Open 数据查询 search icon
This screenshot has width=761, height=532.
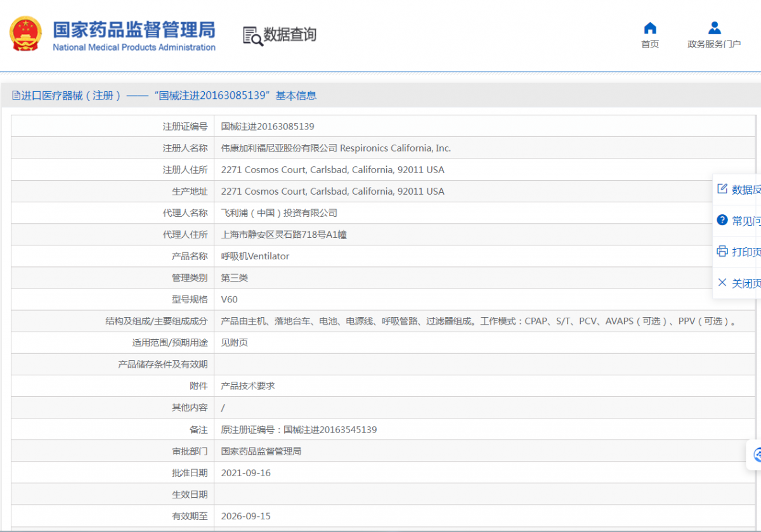point(252,36)
